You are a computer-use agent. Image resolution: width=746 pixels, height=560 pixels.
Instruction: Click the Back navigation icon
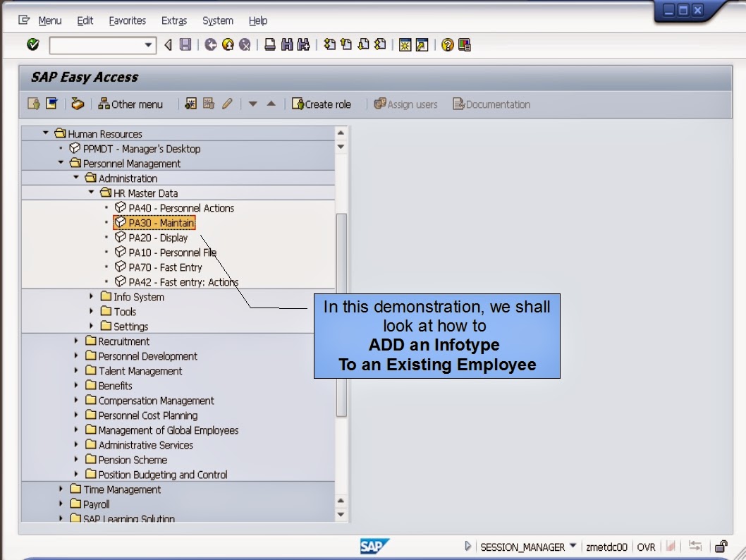[210, 44]
